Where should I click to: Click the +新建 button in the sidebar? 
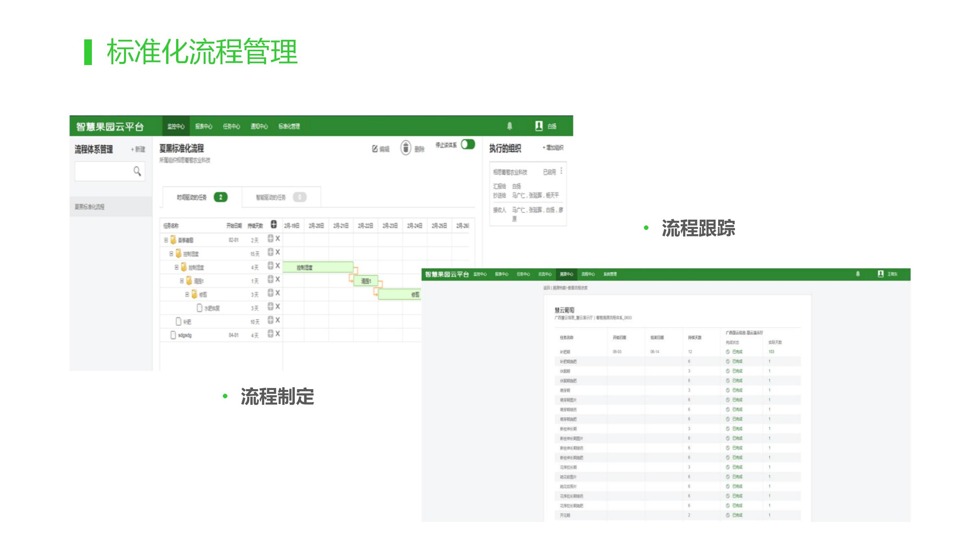(138, 149)
